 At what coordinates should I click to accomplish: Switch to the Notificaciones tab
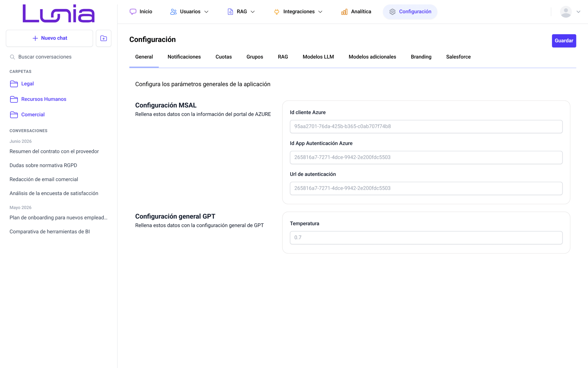(184, 57)
